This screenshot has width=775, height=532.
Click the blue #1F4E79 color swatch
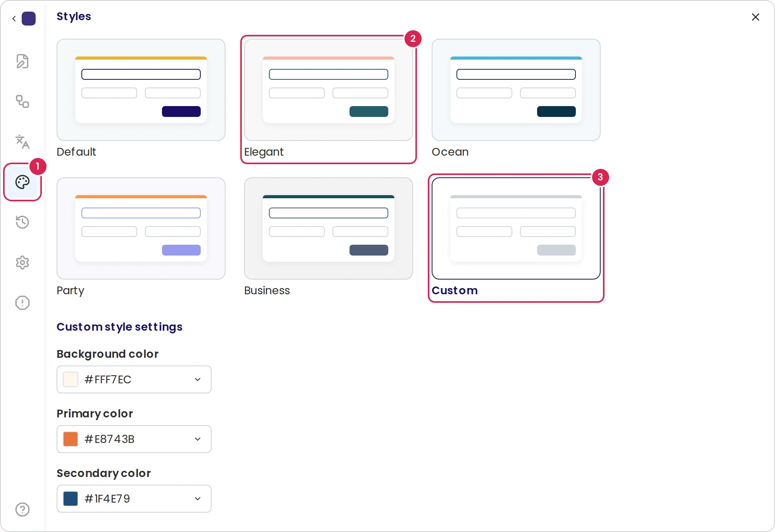coord(71,499)
